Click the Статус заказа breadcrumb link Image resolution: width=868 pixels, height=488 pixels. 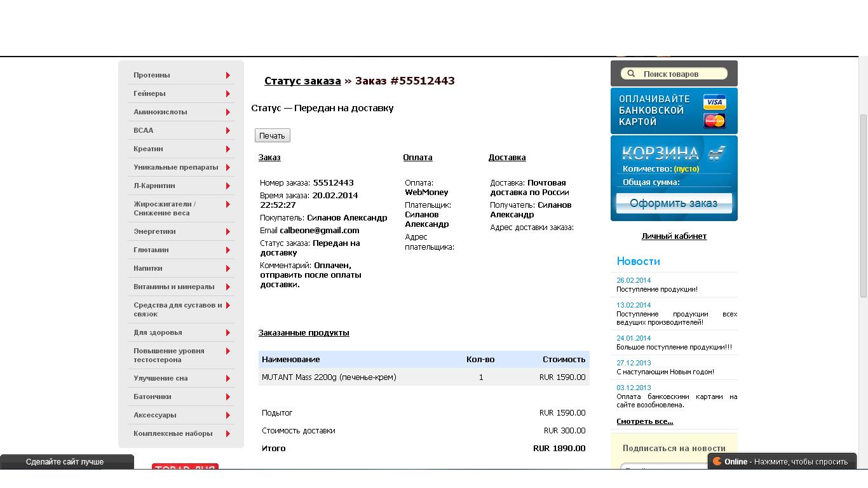coord(302,81)
